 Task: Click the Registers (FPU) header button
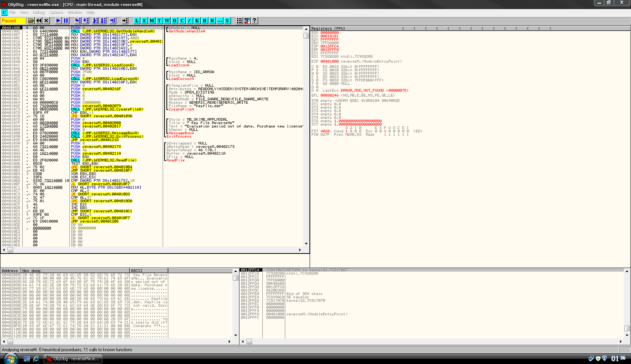[328, 28]
